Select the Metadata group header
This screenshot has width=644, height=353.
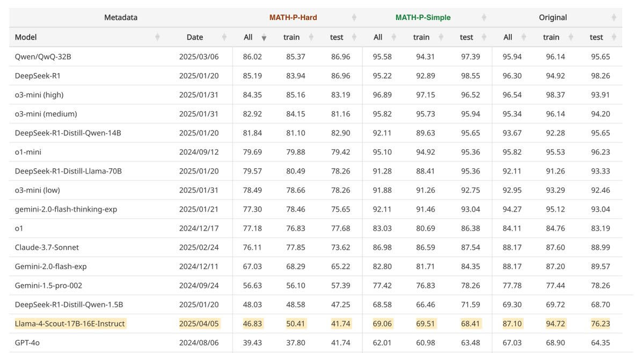[x=121, y=17]
